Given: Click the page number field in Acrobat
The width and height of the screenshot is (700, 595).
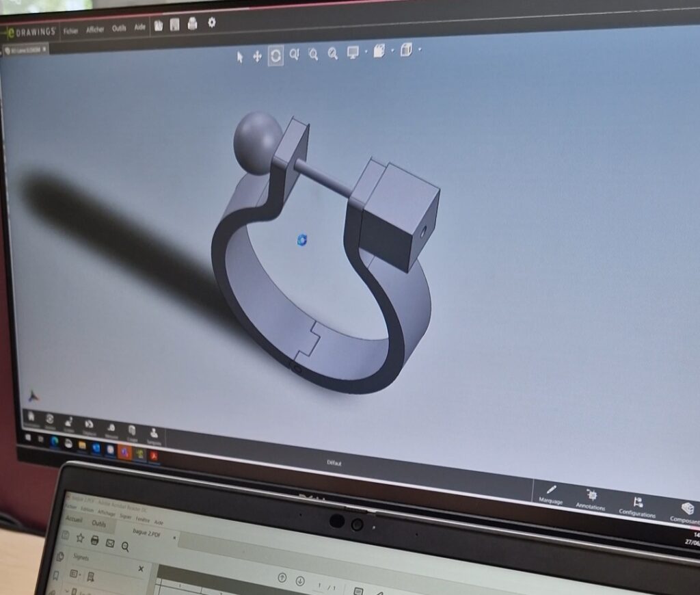Looking at the screenshot, I should coord(319,585).
